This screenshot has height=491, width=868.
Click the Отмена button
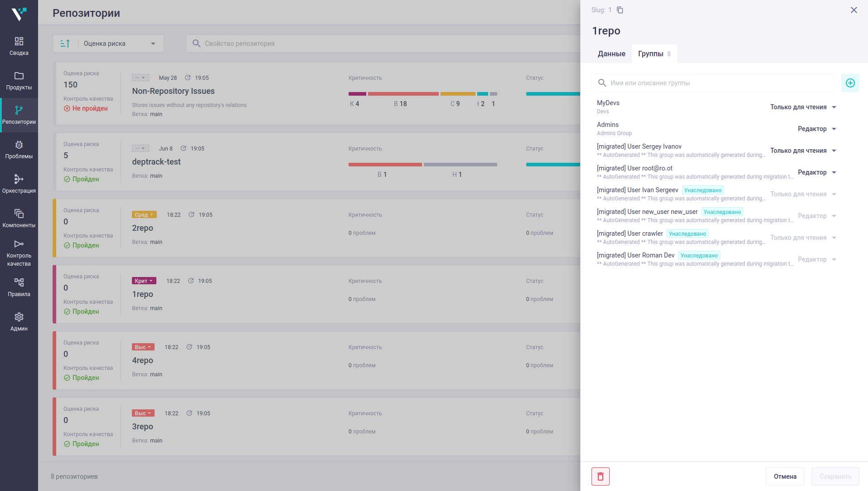[x=785, y=476]
